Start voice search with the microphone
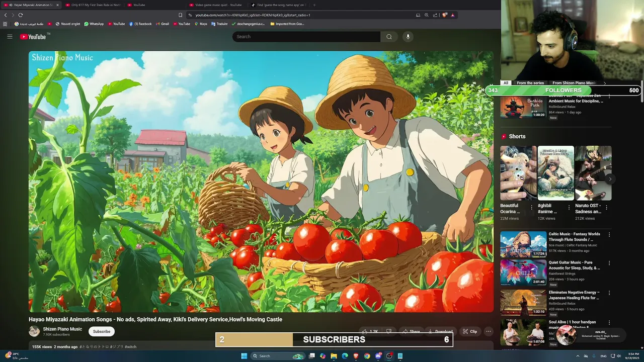Image resolution: width=644 pixels, height=362 pixels. pos(408,37)
